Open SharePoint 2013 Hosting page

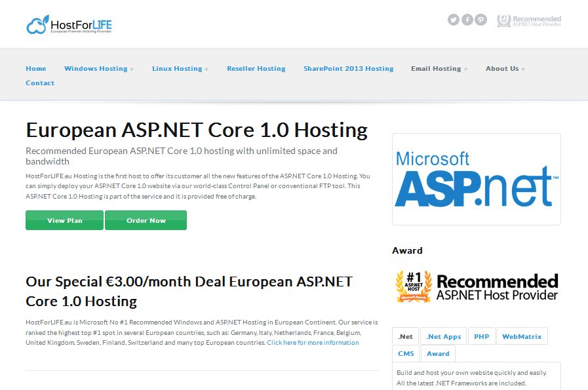point(348,69)
